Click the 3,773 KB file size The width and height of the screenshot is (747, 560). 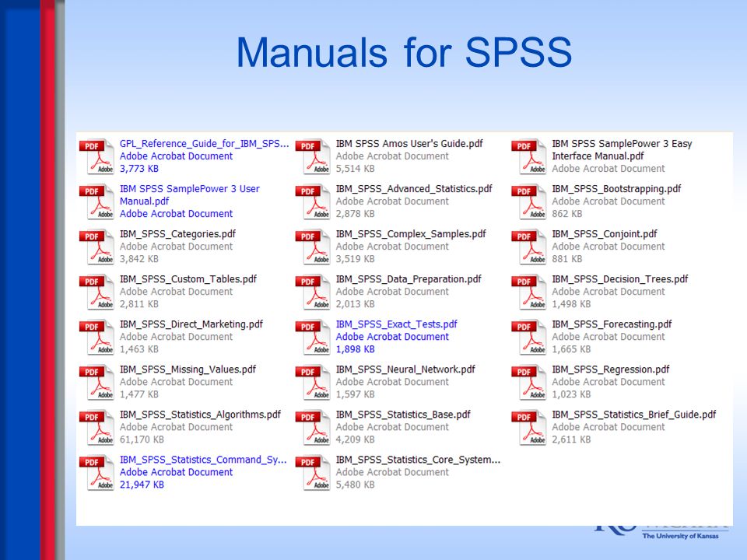(139, 169)
